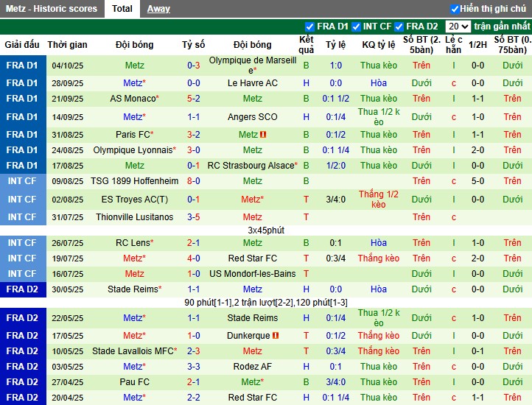Viewport: 532px width, 405px height.
Task: Open Angers SCO team link
Action: tap(253, 117)
